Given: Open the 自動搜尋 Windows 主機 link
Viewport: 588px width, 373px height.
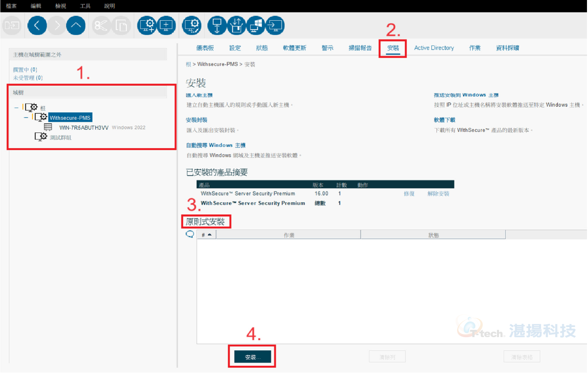Looking at the screenshot, I should pos(215,145).
